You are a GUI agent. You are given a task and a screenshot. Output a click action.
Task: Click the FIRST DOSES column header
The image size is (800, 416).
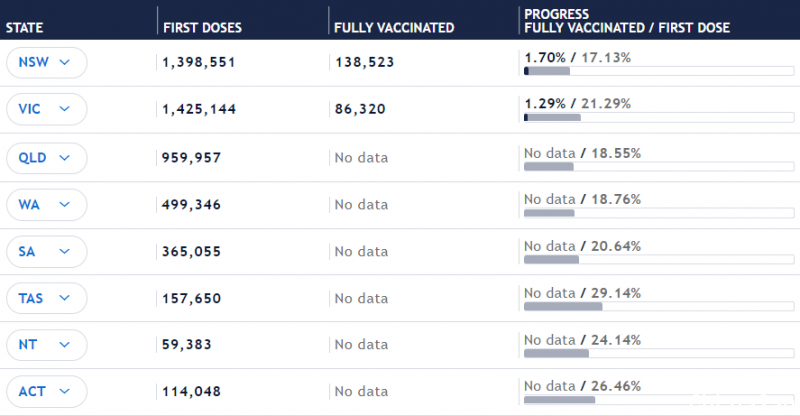click(203, 28)
